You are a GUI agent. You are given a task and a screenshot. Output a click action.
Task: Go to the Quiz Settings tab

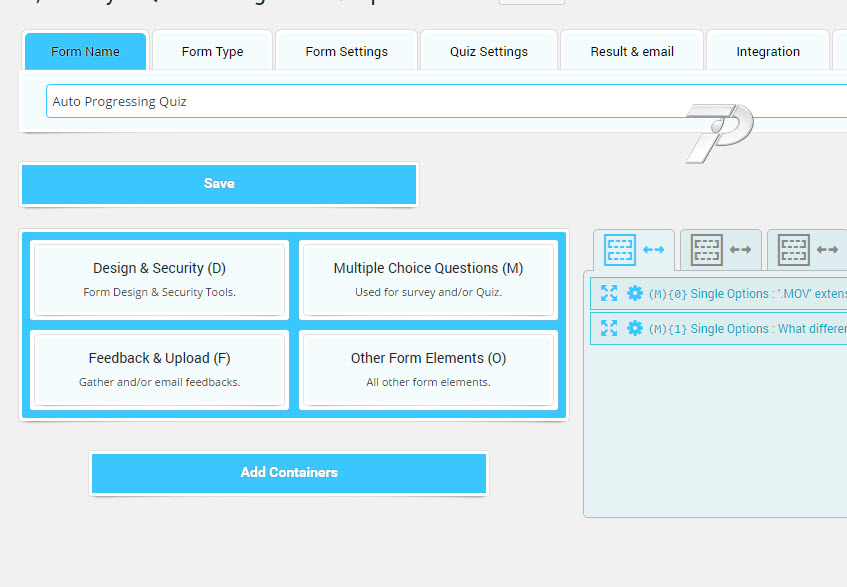(x=489, y=52)
